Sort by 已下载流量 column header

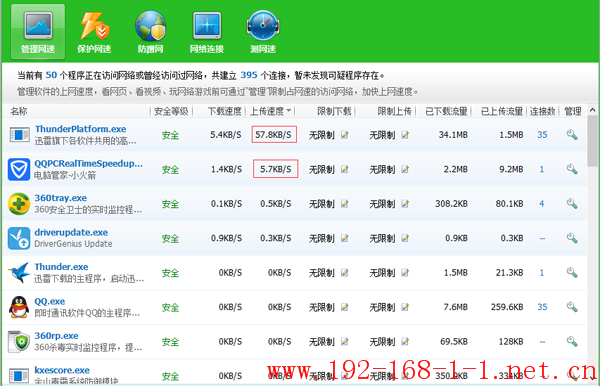coord(446,111)
